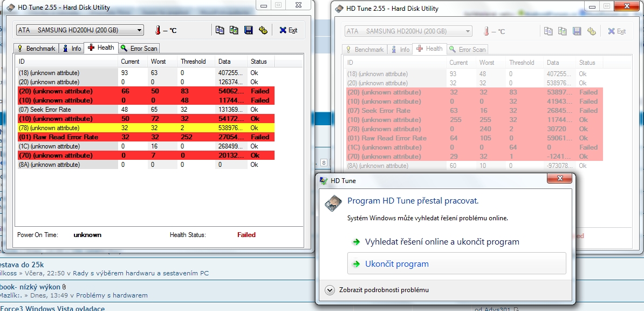Click the HD Tune app icon in right title bar

pyautogui.click(x=339, y=9)
